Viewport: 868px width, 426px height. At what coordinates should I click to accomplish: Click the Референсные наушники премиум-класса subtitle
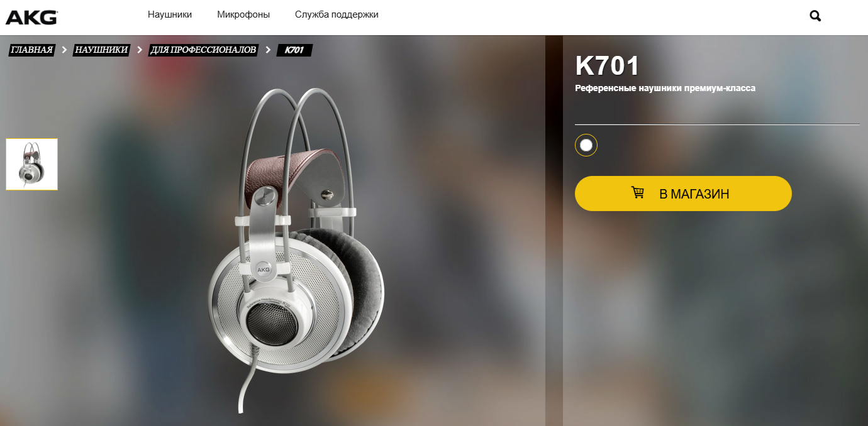[665, 88]
